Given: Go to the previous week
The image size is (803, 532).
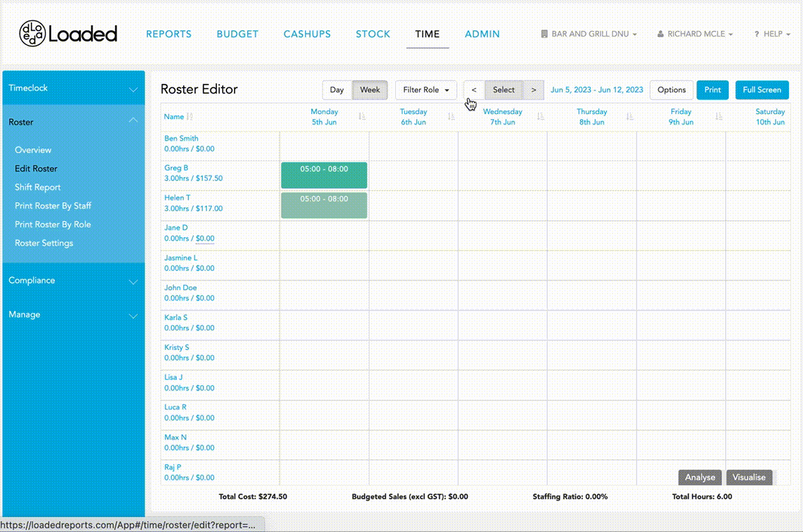Looking at the screenshot, I should pyautogui.click(x=474, y=90).
